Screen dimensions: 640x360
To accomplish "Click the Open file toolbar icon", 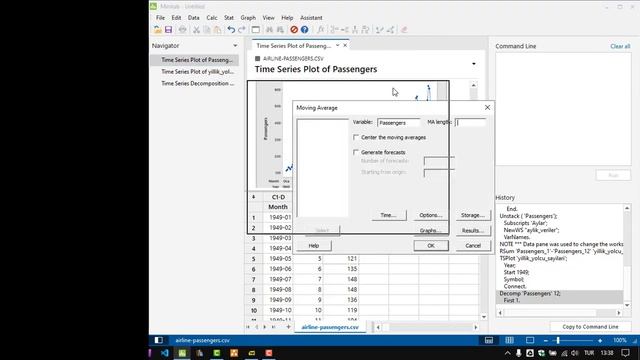I will click(157, 30).
